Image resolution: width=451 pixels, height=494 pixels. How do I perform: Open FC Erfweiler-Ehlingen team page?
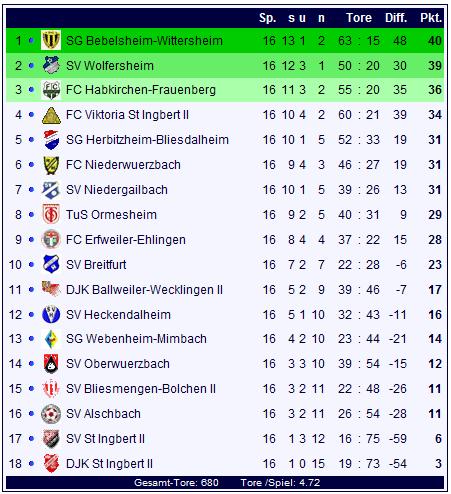coord(126,240)
